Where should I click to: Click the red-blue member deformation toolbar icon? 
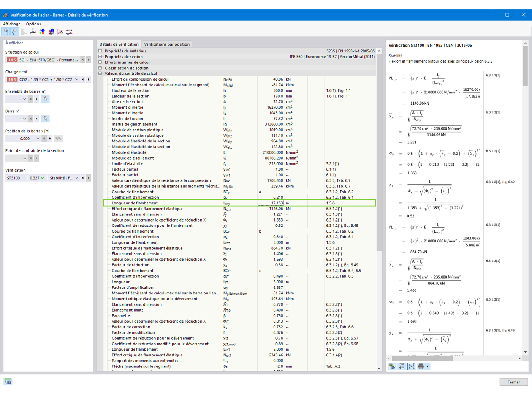69,32
